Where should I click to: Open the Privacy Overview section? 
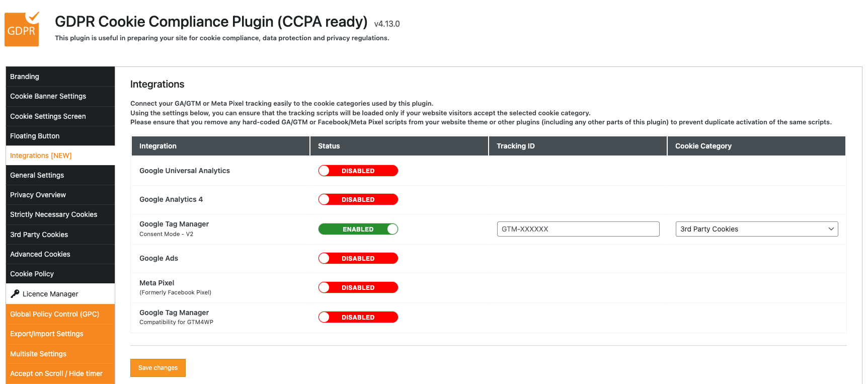(x=60, y=195)
